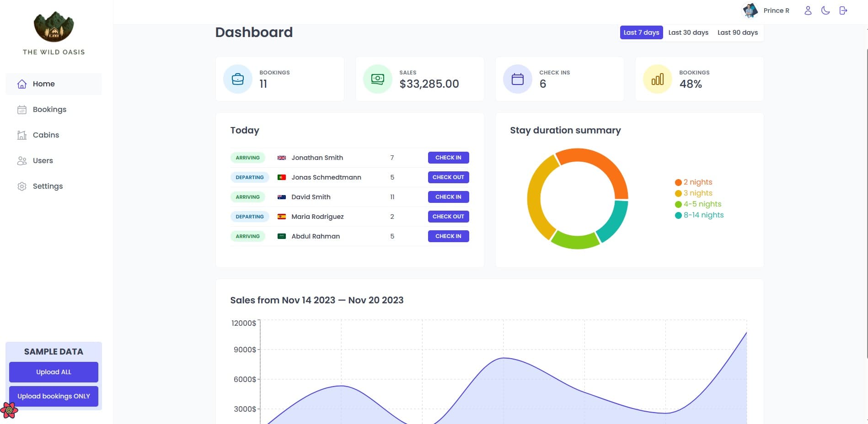Click the Wild Oasis logo
Image resolution: width=868 pixels, height=424 pixels.
(54, 26)
